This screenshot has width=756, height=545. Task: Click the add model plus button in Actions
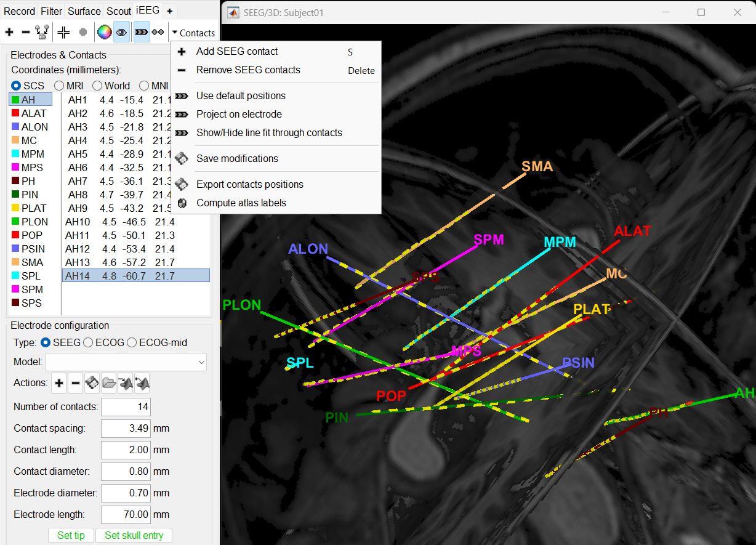click(x=59, y=383)
